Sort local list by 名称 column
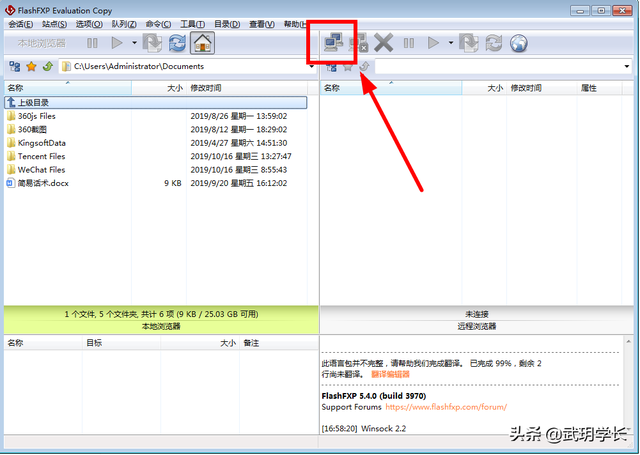Screen dimensions: 640x455 tap(68, 88)
